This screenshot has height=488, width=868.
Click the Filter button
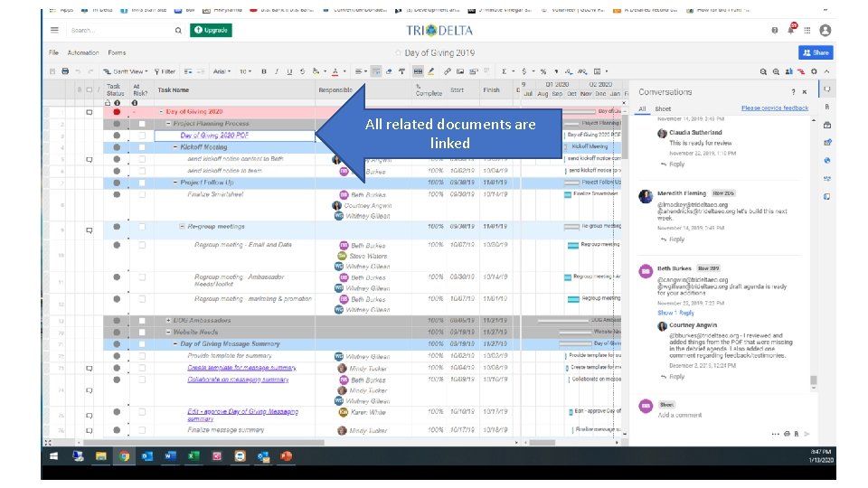pos(165,71)
